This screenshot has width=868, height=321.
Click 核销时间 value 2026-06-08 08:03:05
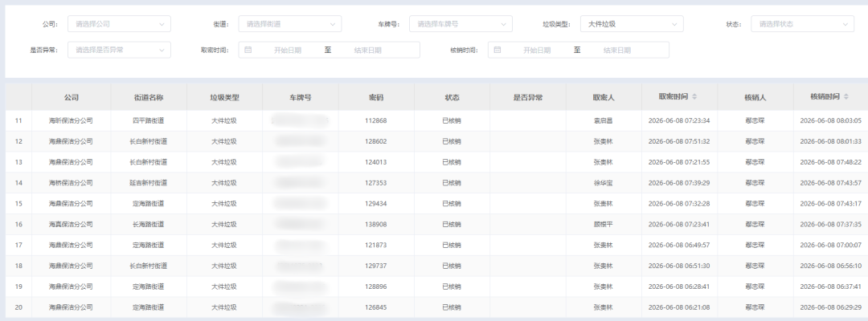click(831, 120)
